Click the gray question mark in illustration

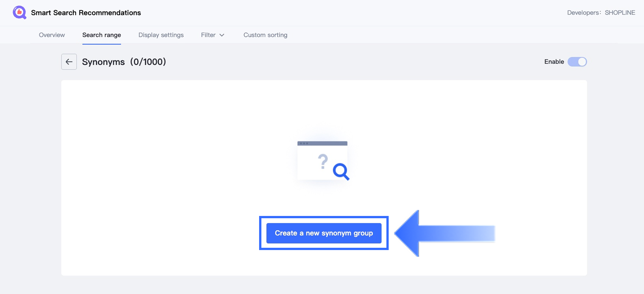323,161
